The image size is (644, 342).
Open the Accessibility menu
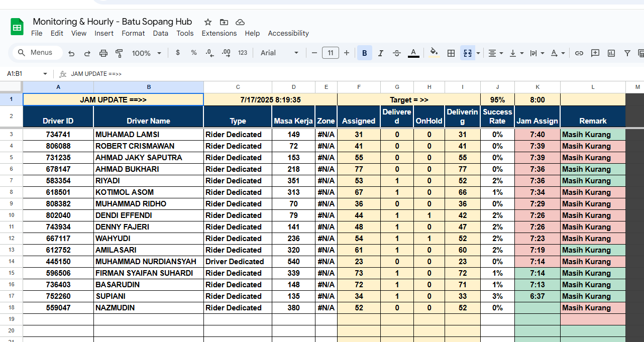point(288,33)
